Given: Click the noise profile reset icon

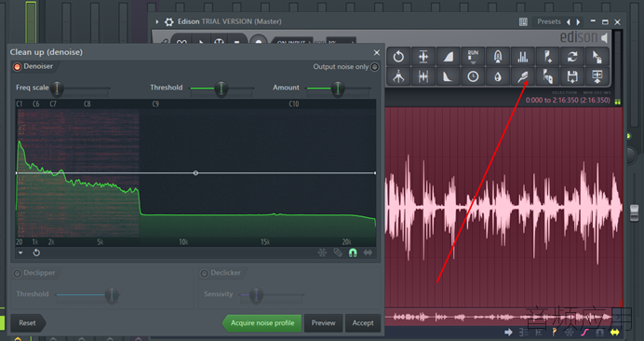Looking at the screenshot, I should click(36, 253).
